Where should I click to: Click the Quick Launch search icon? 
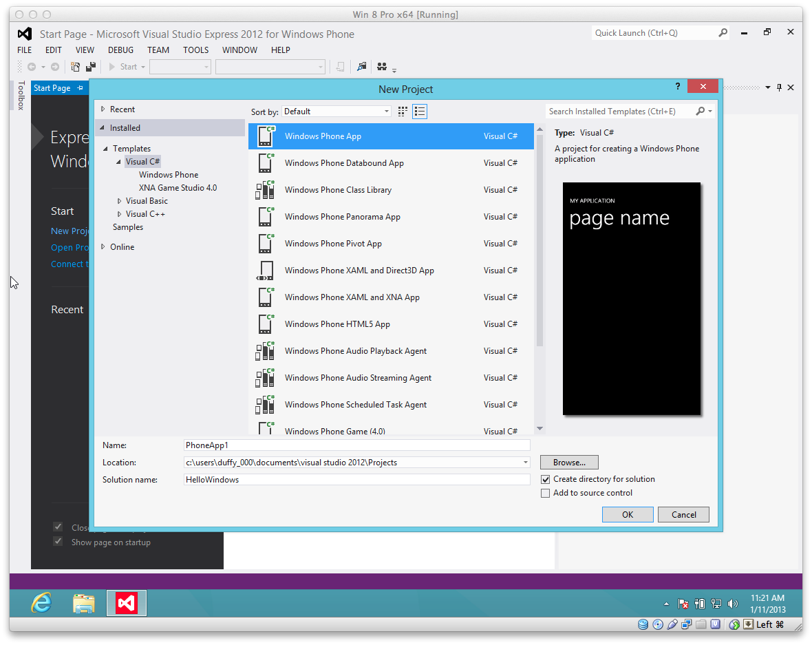pos(723,32)
